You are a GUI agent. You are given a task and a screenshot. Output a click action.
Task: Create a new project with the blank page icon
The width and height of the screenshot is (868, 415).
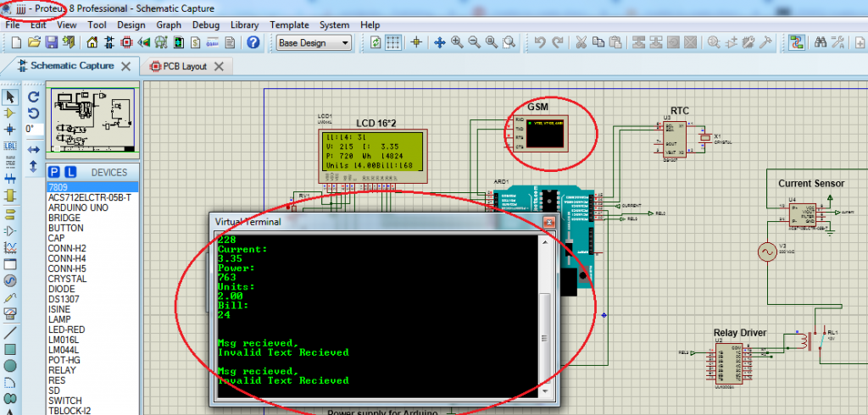16,42
